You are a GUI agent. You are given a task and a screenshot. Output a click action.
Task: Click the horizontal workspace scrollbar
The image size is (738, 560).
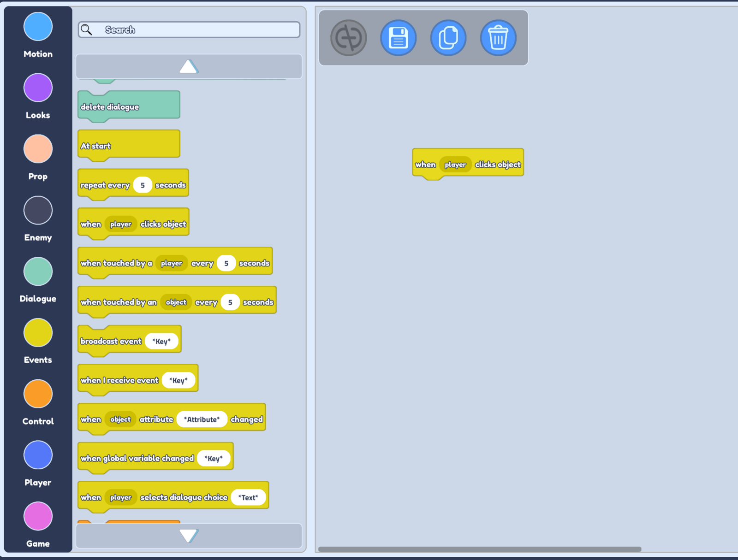(x=480, y=549)
